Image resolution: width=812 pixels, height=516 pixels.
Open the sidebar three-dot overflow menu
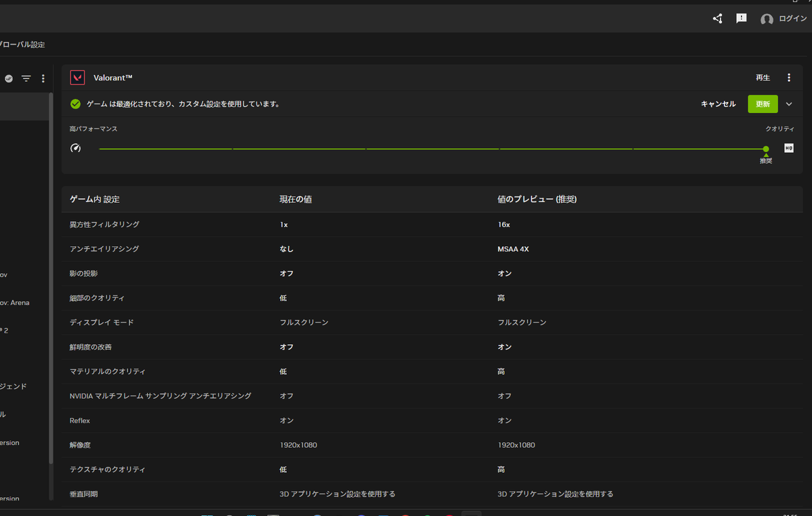pyautogui.click(x=43, y=78)
